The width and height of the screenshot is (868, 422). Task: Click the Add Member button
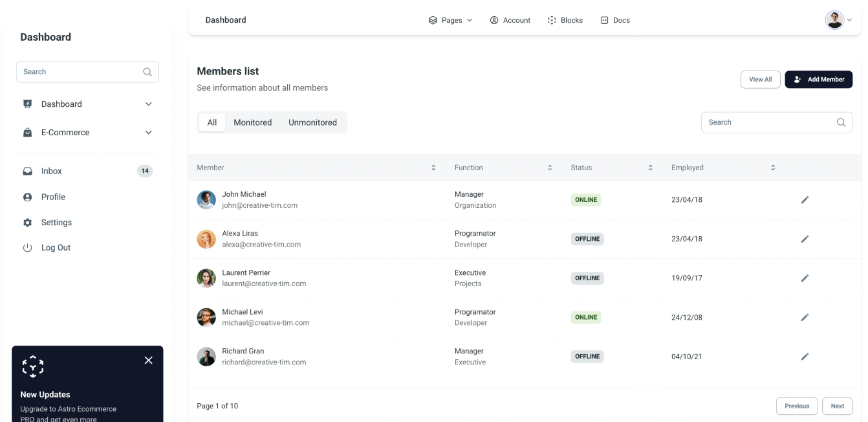pos(819,80)
